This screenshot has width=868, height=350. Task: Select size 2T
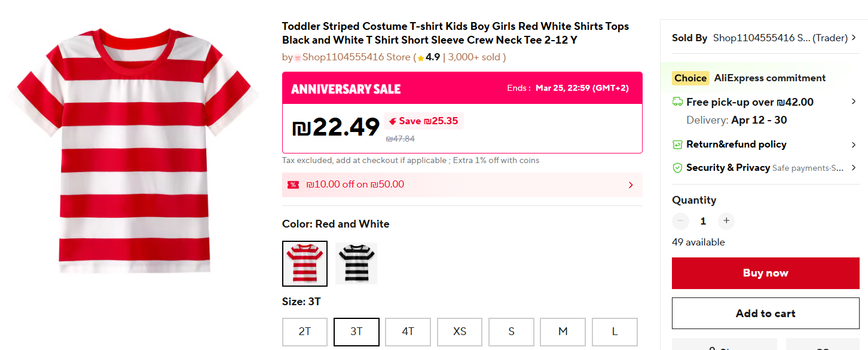coord(305,332)
